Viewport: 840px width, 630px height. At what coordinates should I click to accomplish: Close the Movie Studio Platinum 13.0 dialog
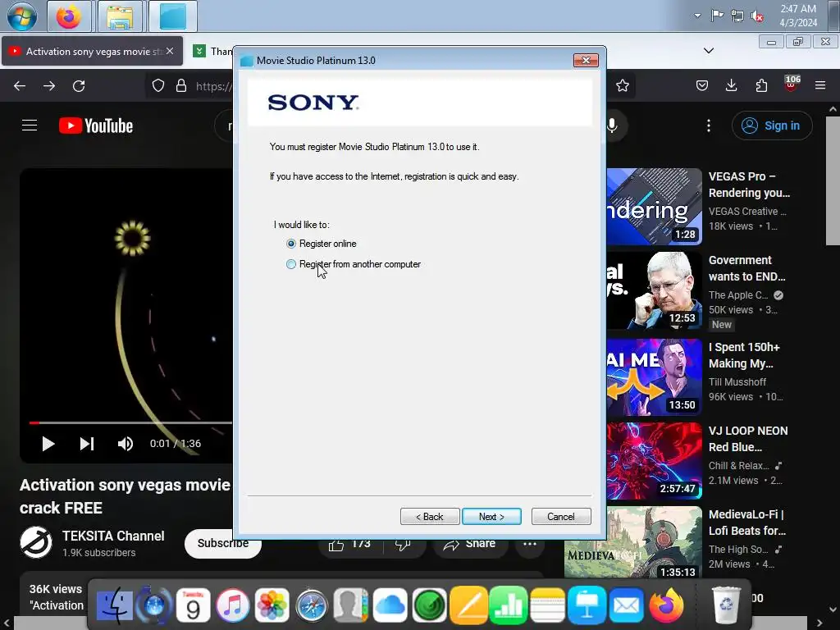click(x=586, y=61)
